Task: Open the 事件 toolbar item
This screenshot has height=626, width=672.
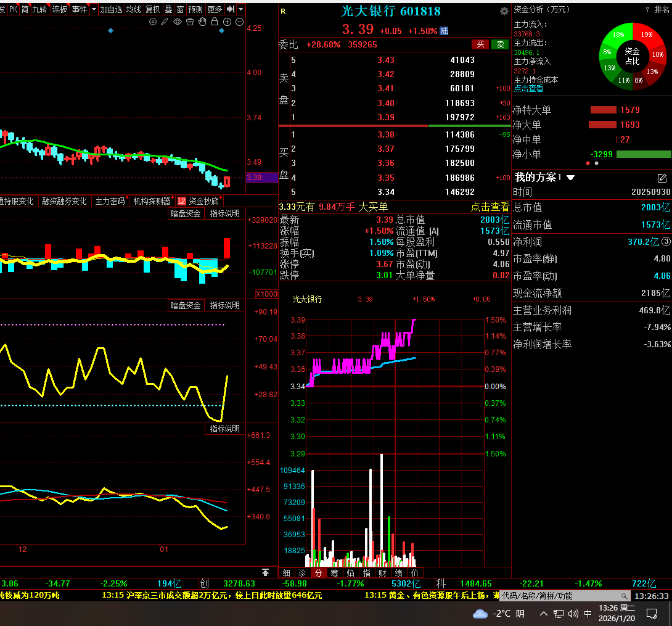Action: click(80, 9)
